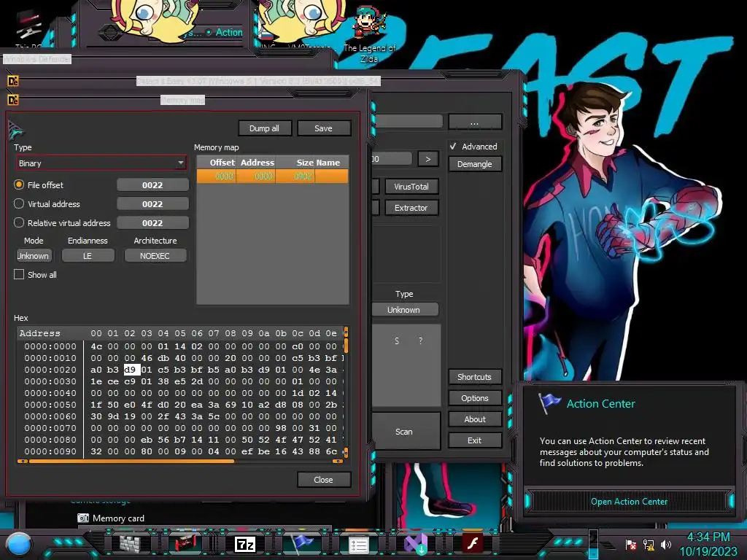This screenshot has height=560, width=747.
Task: Uncheck the Advanced checkbox
Action: pyautogui.click(x=453, y=146)
